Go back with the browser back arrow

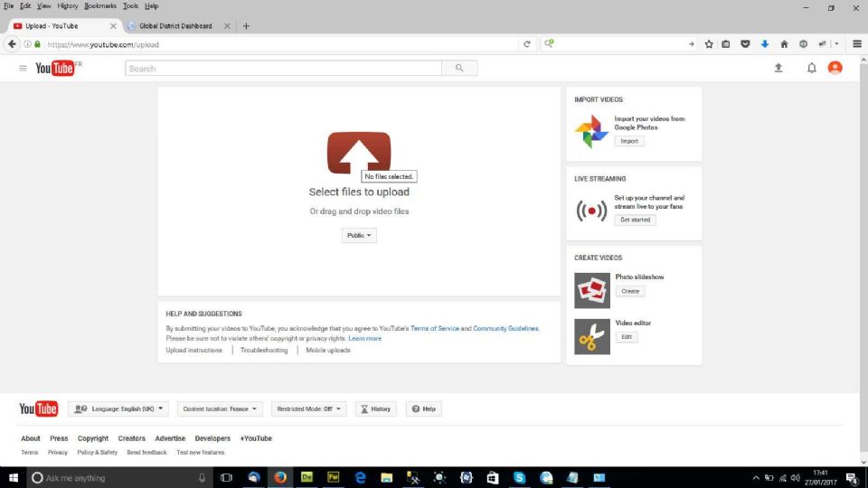pyautogui.click(x=12, y=44)
